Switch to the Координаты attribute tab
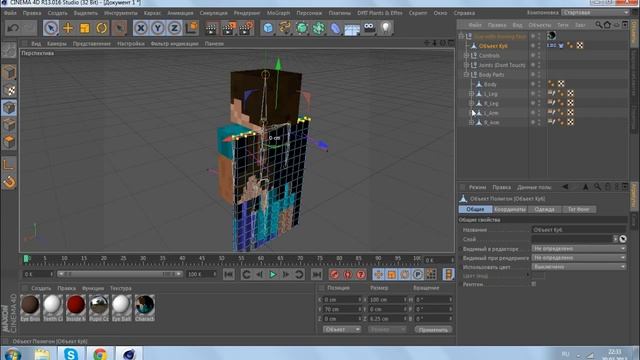This screenshot has width=640, height=360. 510,209
